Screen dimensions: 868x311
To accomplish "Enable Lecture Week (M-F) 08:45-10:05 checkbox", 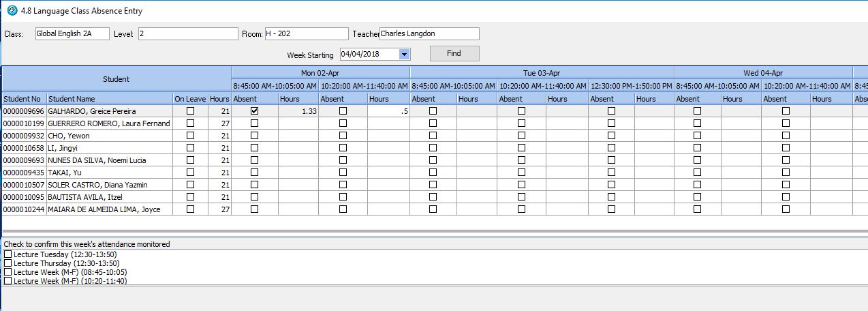I will pyautogui.click(x=8, y=272).
